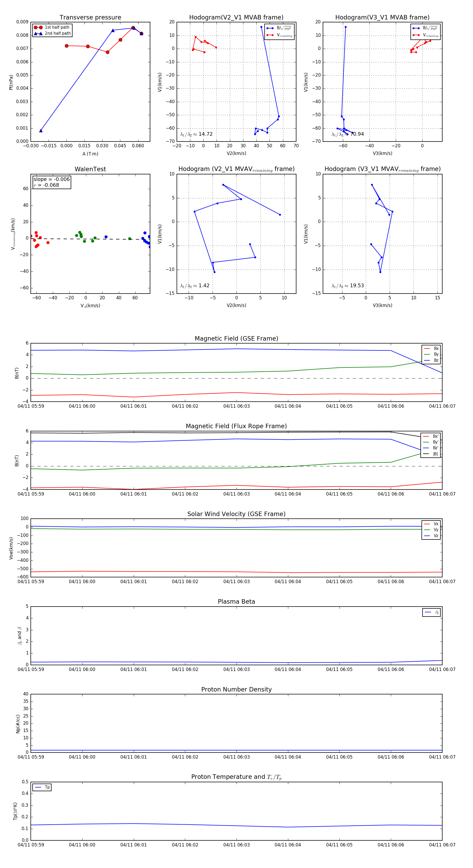Click the blue triangle at lowest transverse pressure
The height and width of the screenshot is (868, 473).
point(41,130)
